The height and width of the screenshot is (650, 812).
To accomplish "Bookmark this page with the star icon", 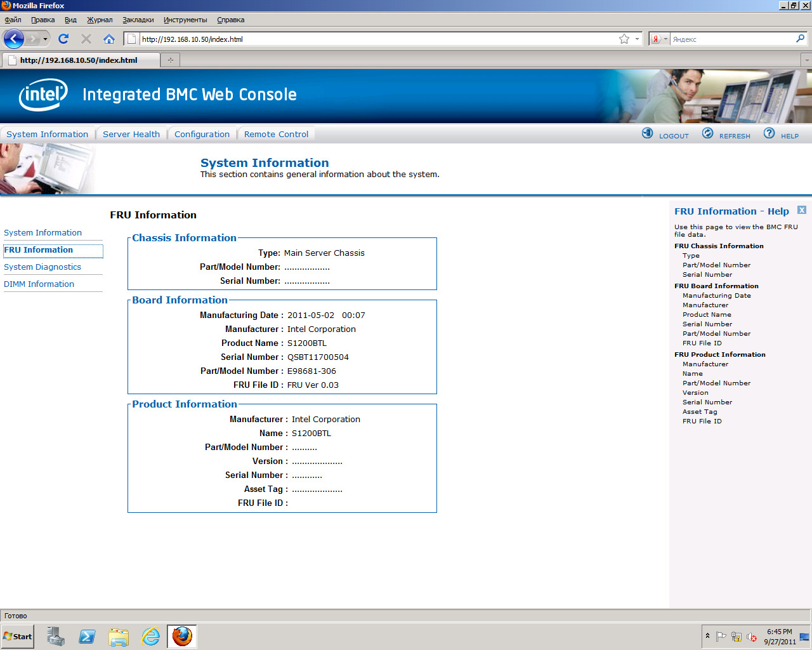I will pos(624,39).
